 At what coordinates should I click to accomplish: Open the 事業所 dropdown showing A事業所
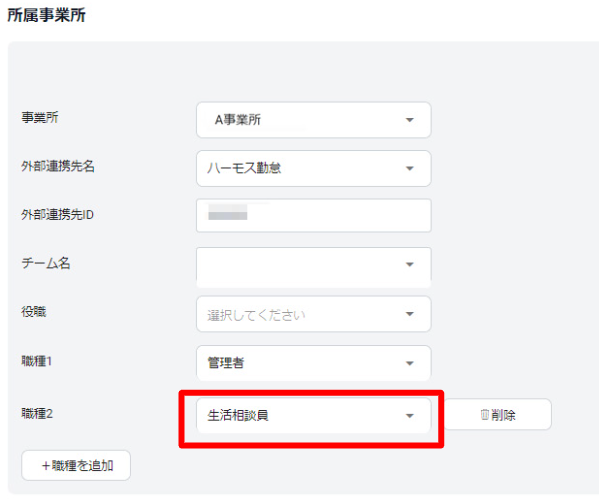[x=314, y=120]
